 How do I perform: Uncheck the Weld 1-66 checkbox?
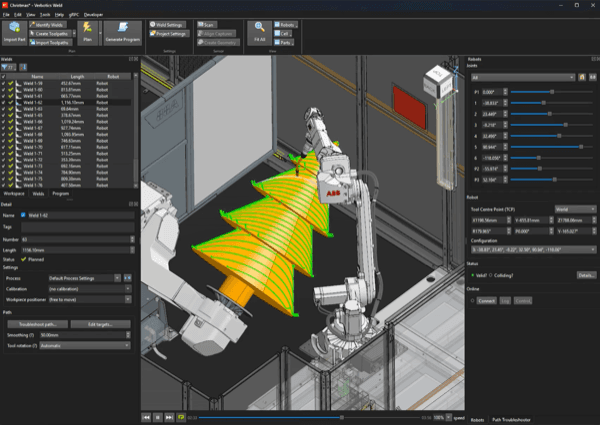3,122
